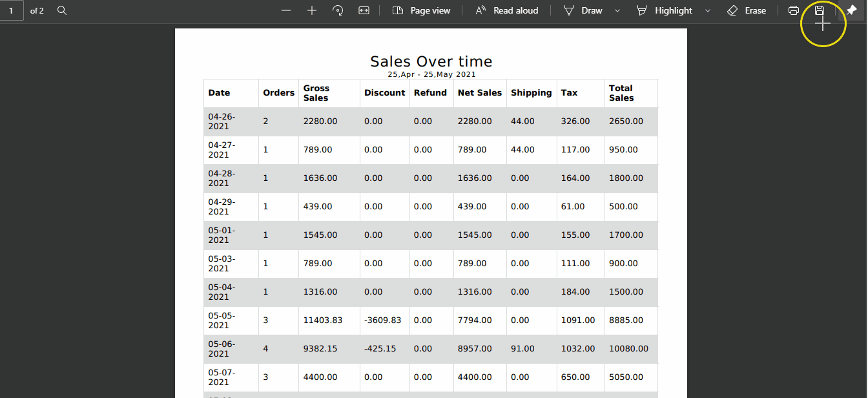
Task: Click the tax value '117.00'
Action: pyautogui.click(x=575, y=150)
